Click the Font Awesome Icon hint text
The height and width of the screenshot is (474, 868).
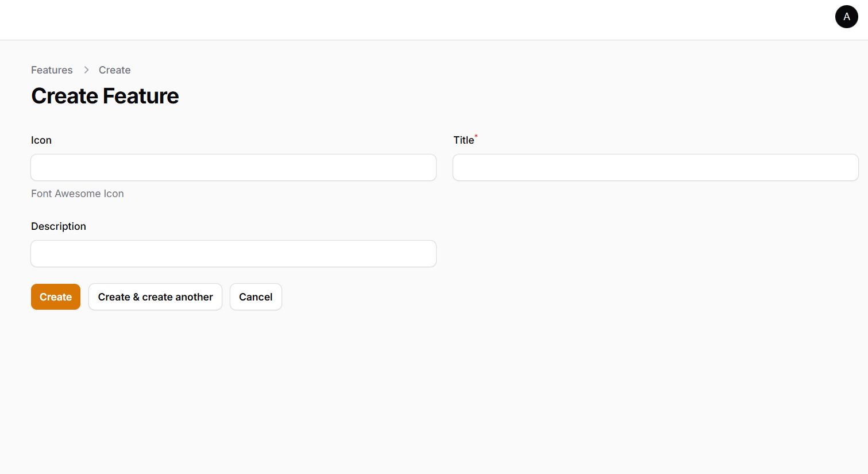click(78, 194)
